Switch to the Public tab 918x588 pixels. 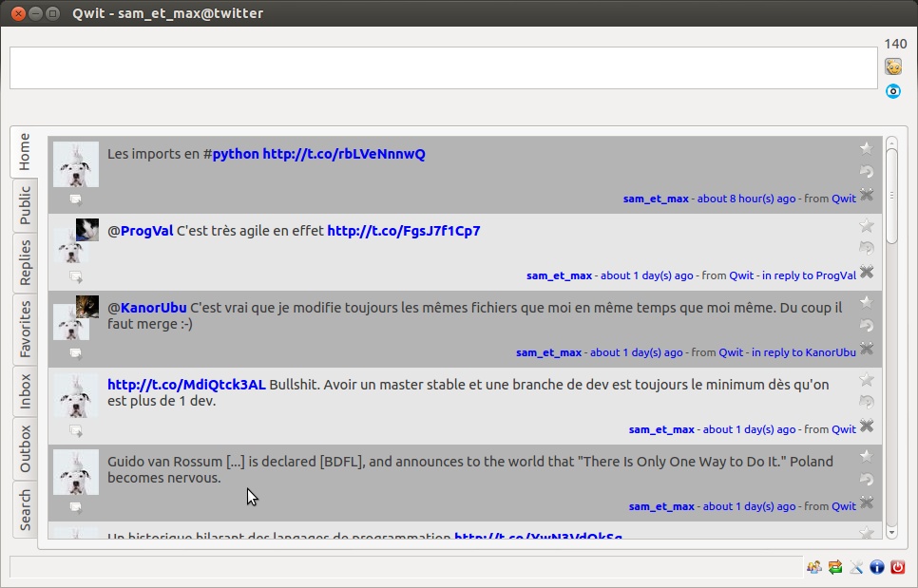point(25,205)
